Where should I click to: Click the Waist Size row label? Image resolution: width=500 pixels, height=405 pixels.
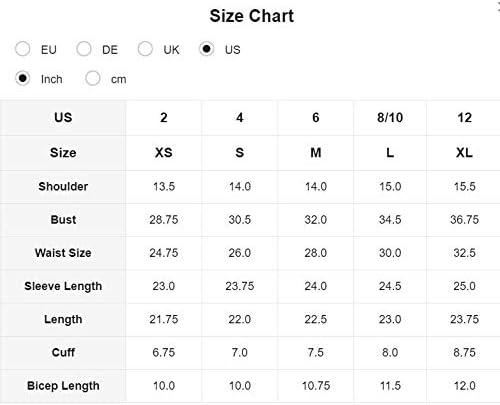click(x=63, y=253)
